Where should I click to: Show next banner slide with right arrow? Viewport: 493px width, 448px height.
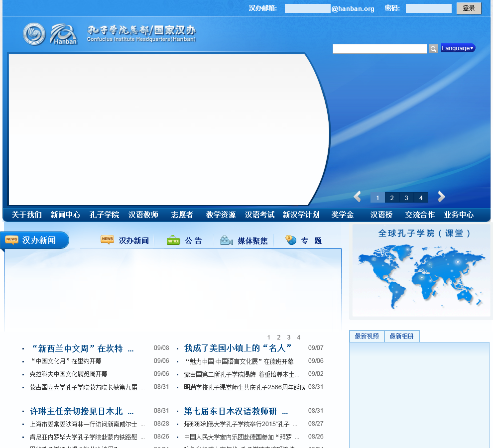[441, 197]
